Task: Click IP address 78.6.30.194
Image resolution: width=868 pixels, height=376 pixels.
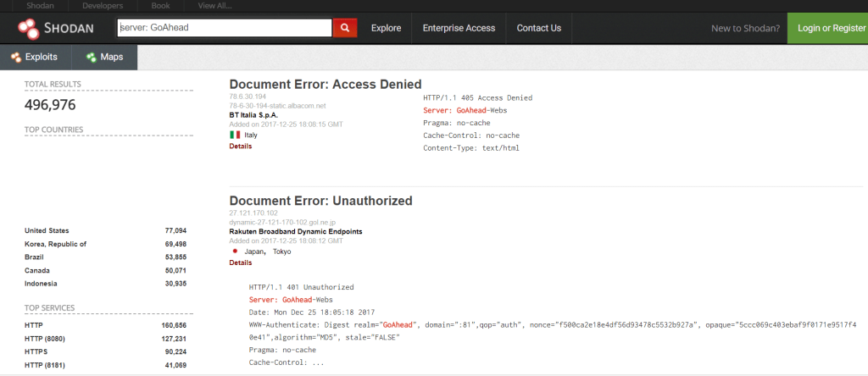Action: tap(247, 97)
